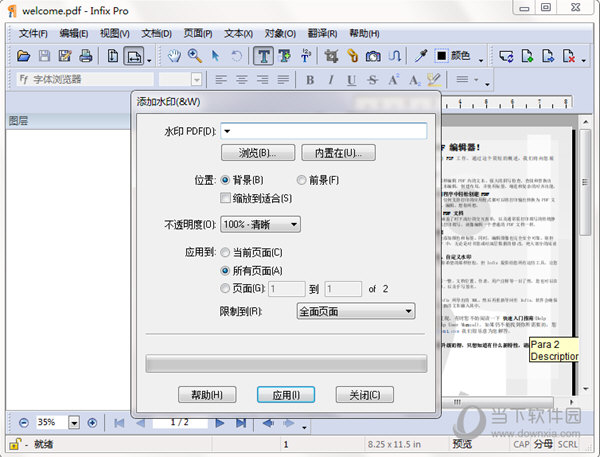Click the Undo rotate-arrow icon

coord(236,56)
